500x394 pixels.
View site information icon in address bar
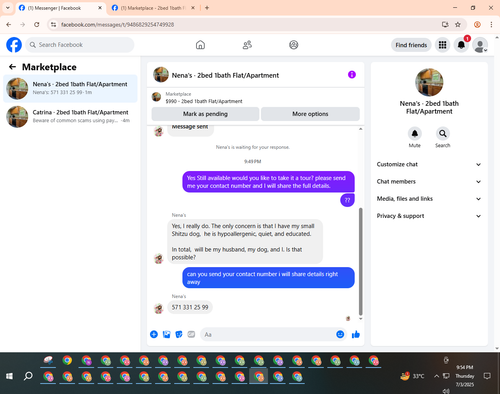tap(54, 25)
